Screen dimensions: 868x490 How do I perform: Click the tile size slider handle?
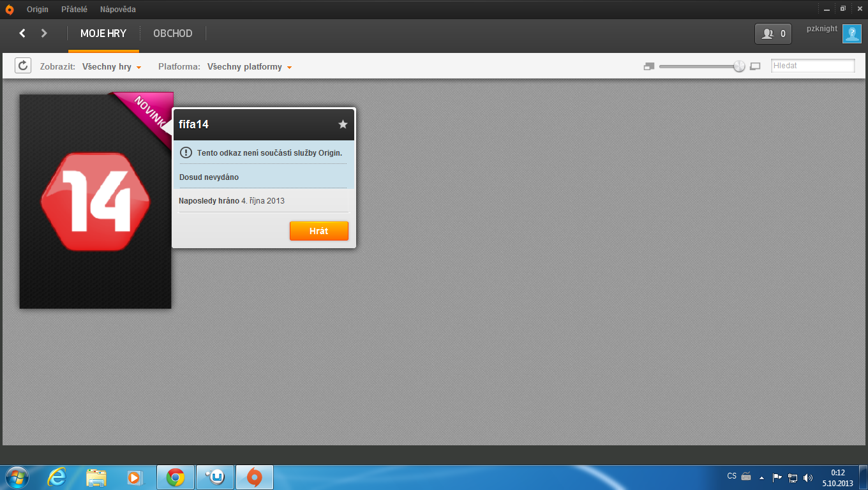(739, 66)
